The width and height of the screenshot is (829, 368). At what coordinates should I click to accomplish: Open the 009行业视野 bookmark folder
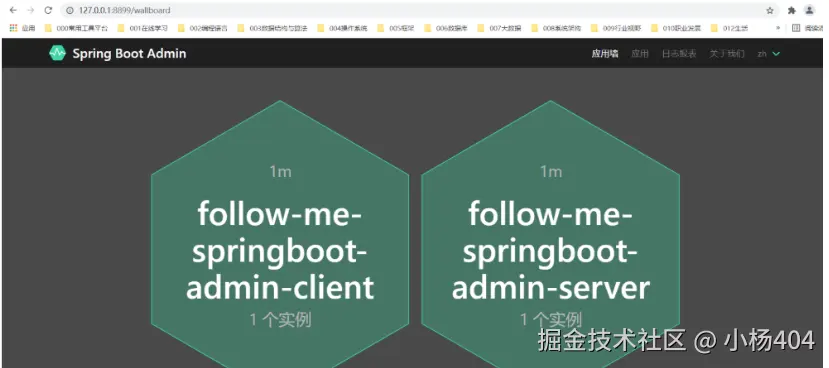pos(616,28)
